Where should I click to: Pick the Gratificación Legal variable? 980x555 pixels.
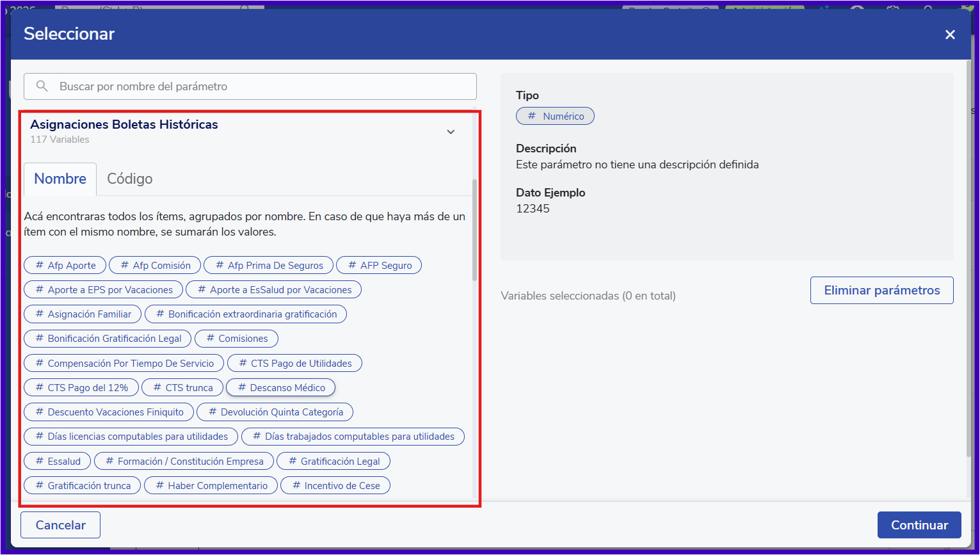pos(333,462)
